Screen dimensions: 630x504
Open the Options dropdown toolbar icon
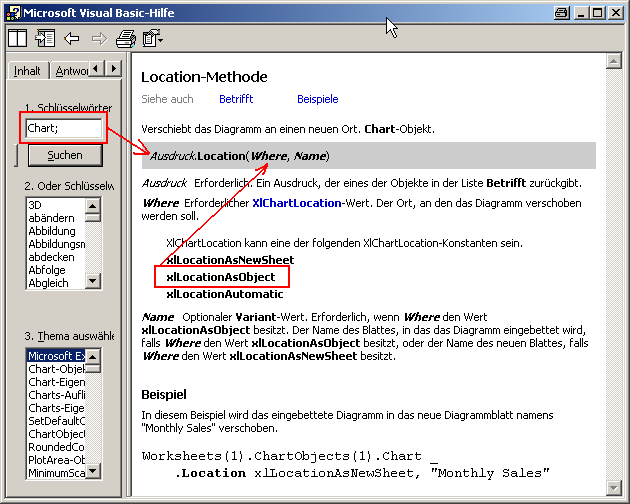click(x=153, y=39)
